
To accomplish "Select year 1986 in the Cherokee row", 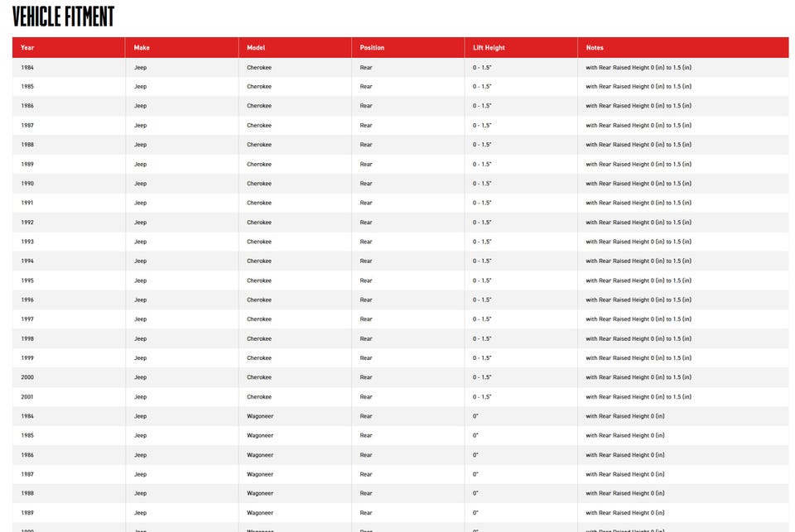I will tap(27, 106).
